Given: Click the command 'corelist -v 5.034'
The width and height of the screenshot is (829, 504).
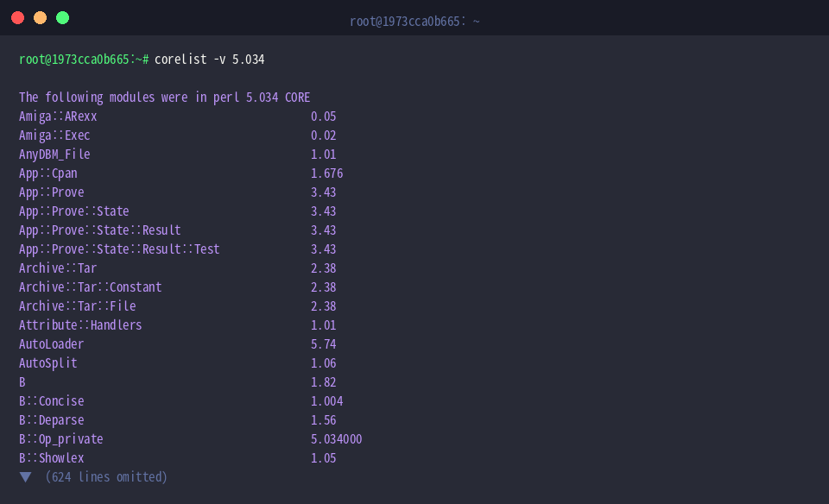Looking at the screenshot, I should (209, 60).
